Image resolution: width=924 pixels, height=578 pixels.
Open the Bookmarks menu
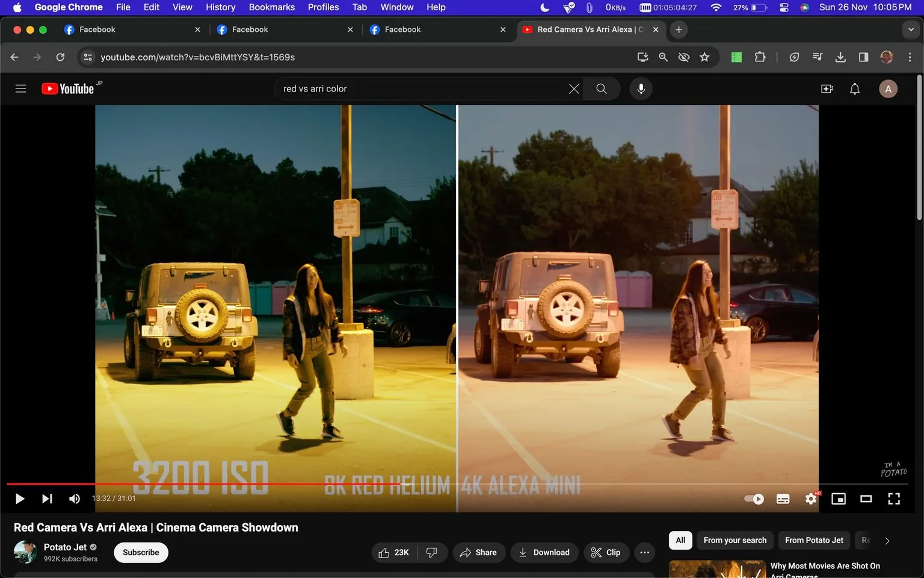271,7
